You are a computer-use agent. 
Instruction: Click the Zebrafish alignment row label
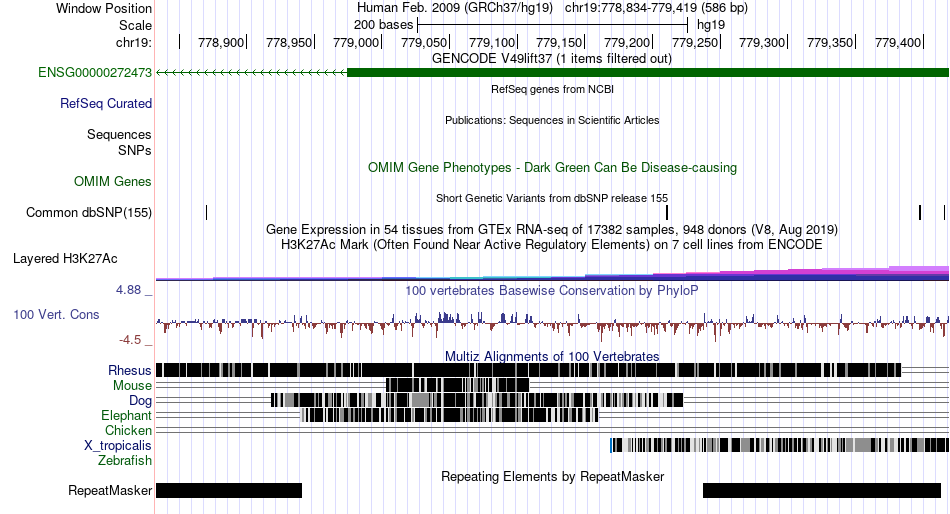pos(124,461)
